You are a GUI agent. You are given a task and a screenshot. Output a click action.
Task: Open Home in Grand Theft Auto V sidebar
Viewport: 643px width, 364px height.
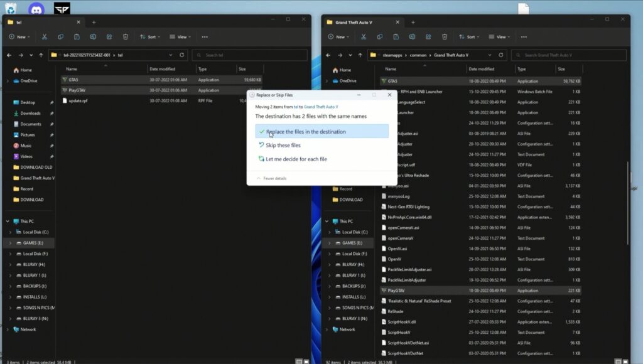[345, 70]
